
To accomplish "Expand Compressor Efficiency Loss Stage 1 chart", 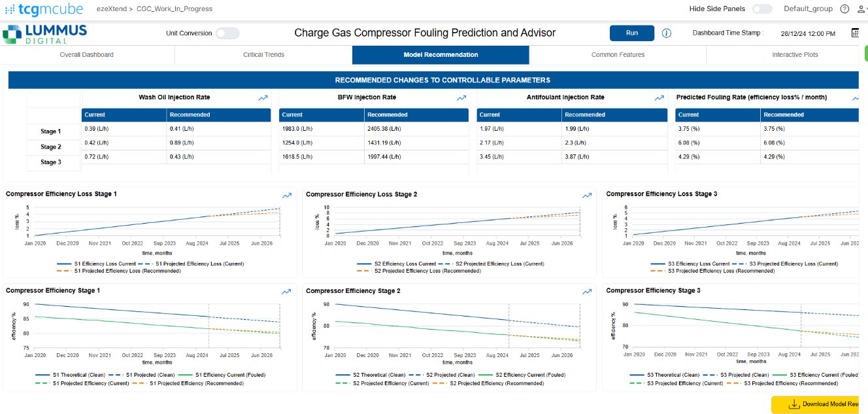I will click(x=287, y=195).
